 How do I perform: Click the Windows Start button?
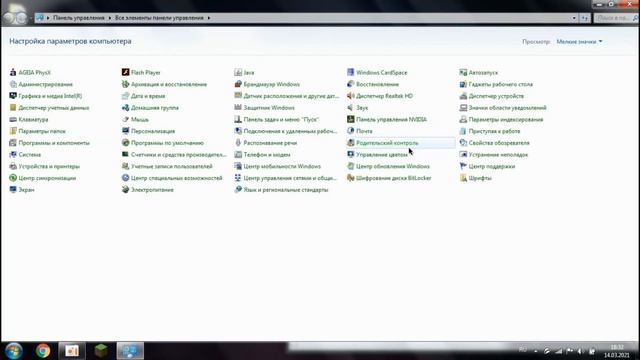point(14,351)
